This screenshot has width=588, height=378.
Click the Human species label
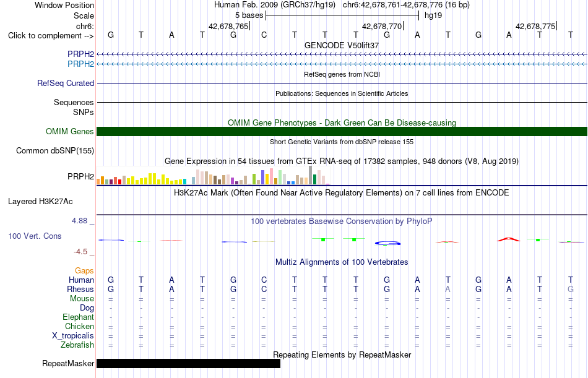point(81,280)
